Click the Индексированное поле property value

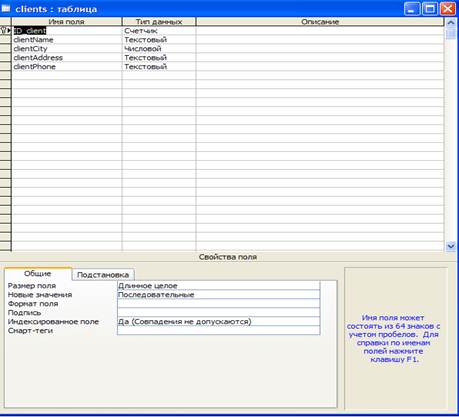click(x=219, y=322)
